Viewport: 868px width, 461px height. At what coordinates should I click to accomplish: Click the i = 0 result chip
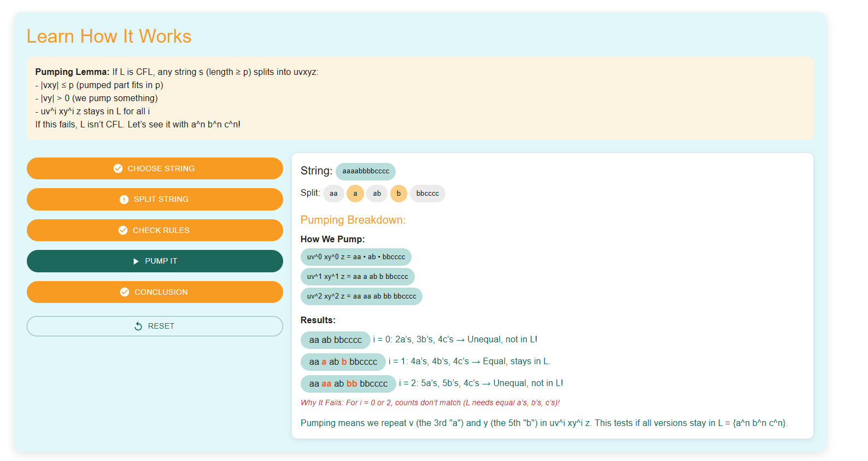click(336, 340)
